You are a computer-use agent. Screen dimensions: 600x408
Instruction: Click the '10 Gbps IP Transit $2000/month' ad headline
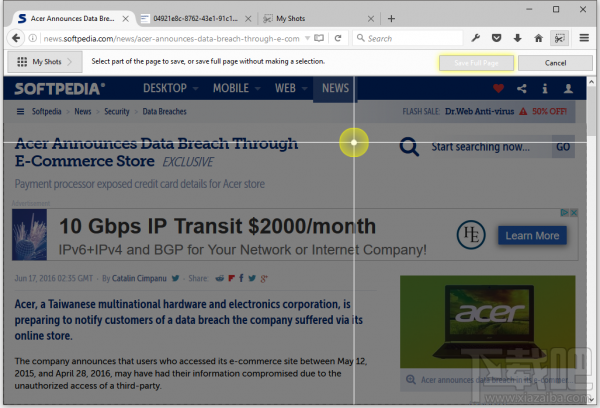pyautogui.click(x=217, y=226)
